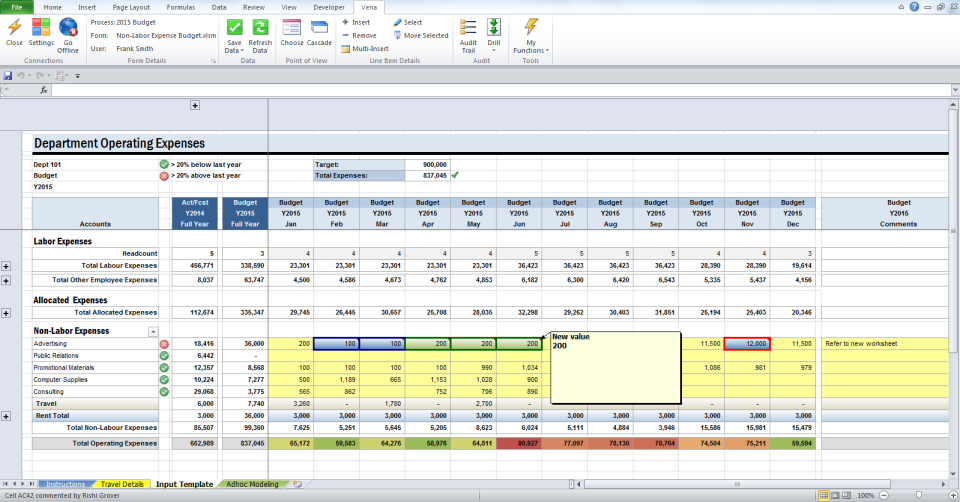Open the Save Data dropdown arrow
This screenshot has width=960, height=502.
242,51
